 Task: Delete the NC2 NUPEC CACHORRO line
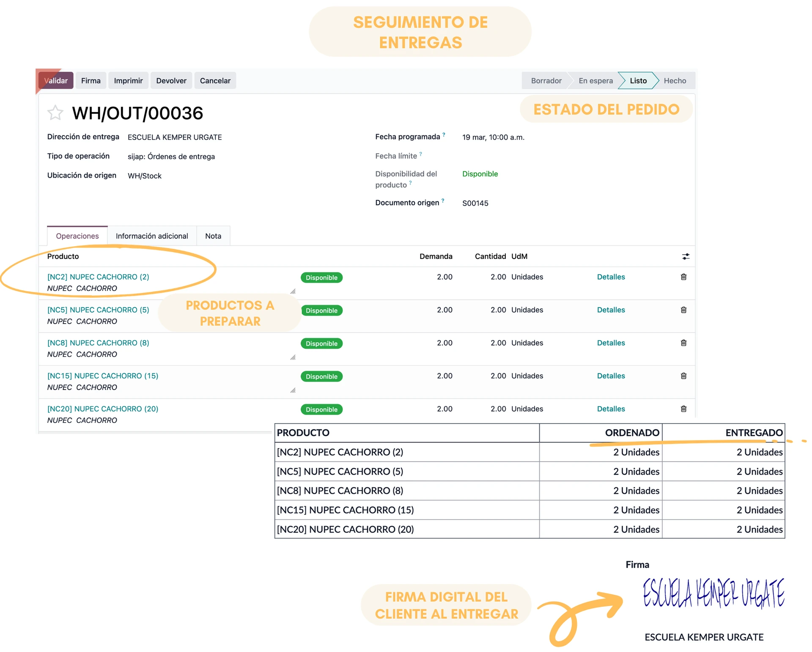coord(683,277)
